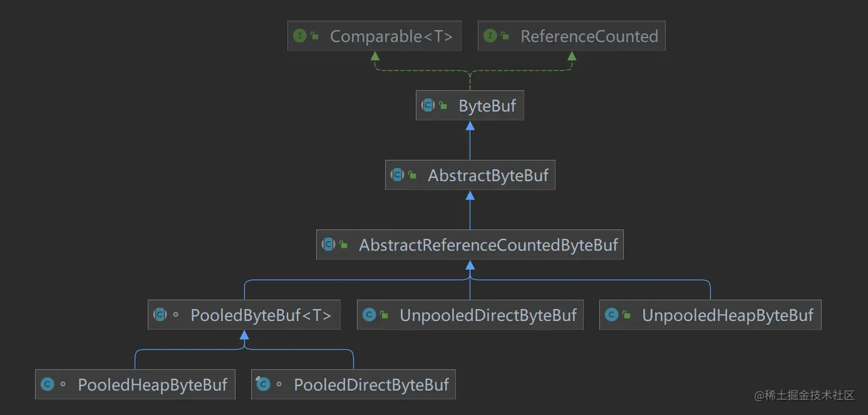Screen dimensions: 868x415
Task: Click the AbstractReferenceCountedByteBuf class icon
Action: 329,245
